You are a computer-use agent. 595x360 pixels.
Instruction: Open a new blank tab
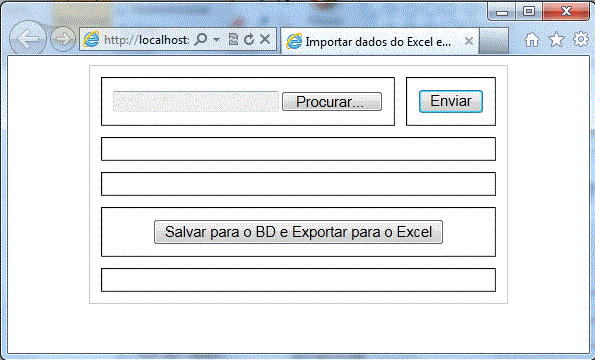click(x=494, y=41)
